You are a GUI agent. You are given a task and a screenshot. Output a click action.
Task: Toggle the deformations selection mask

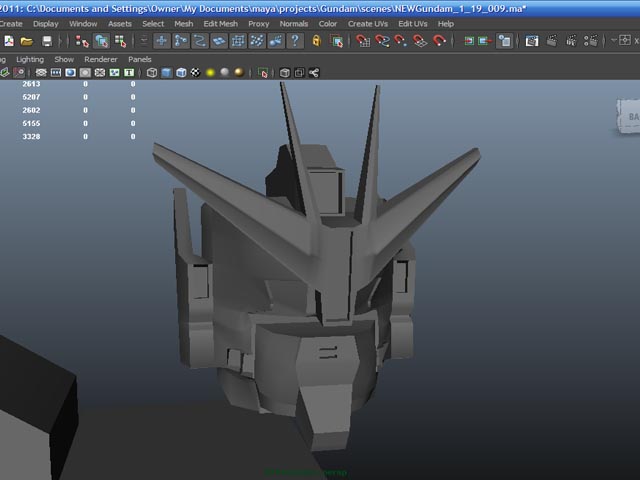[x=238, y=41]
